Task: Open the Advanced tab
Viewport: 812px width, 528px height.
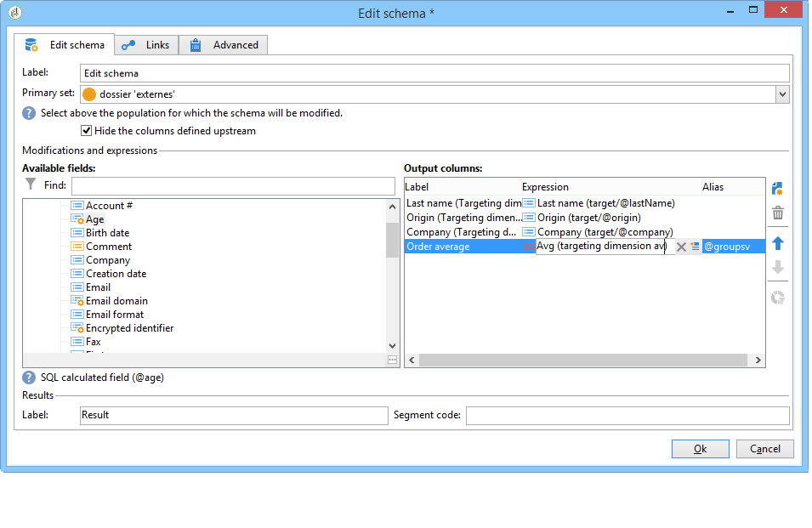Action: 224,45
